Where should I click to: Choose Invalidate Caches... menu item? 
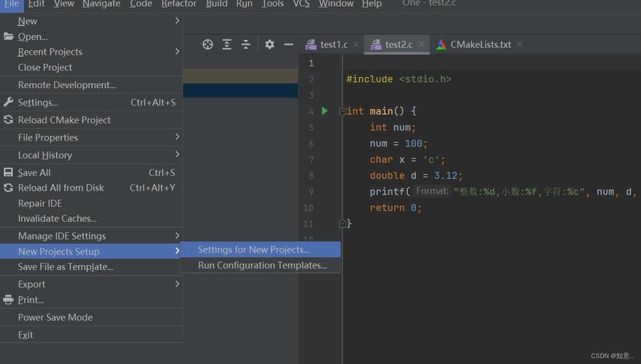click(91, 218)
